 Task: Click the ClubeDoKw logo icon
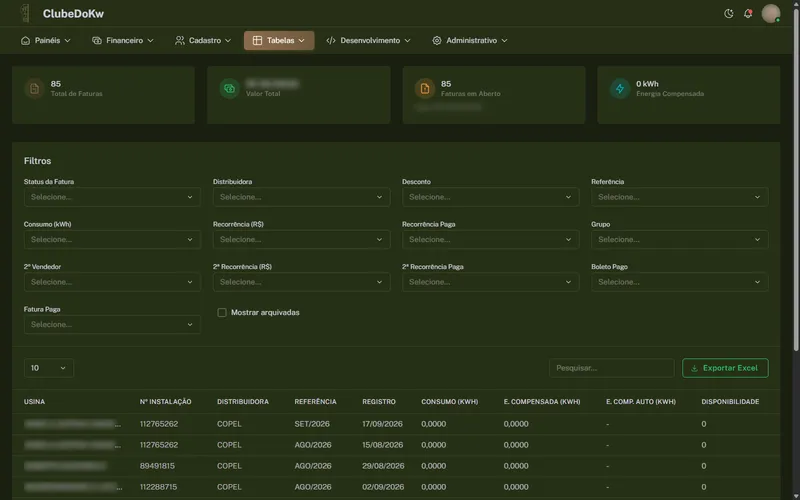(24, 14)
